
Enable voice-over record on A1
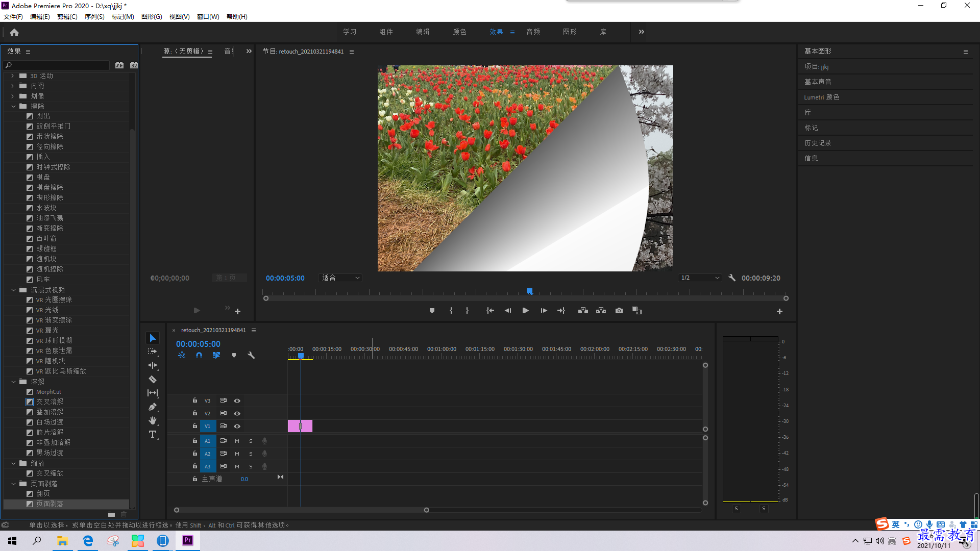264,441
